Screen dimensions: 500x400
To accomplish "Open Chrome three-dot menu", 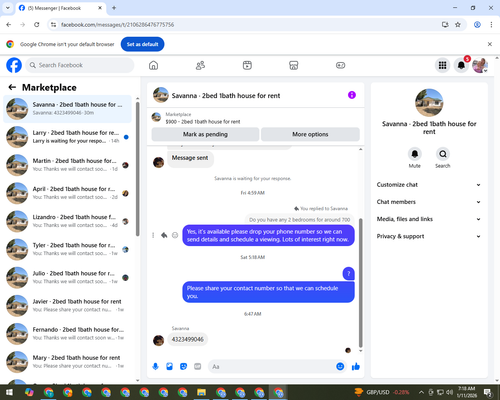I will click(491, 24).
